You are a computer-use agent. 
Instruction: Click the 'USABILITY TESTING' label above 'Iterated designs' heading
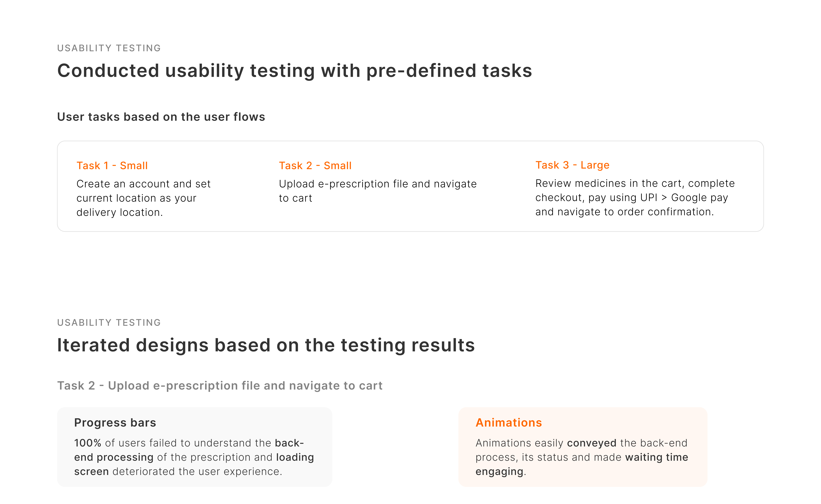tap(109, 323)
